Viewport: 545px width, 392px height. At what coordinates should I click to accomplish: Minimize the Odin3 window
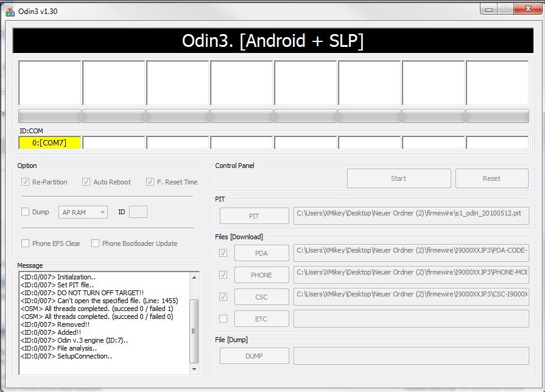(x=489, y=9)
